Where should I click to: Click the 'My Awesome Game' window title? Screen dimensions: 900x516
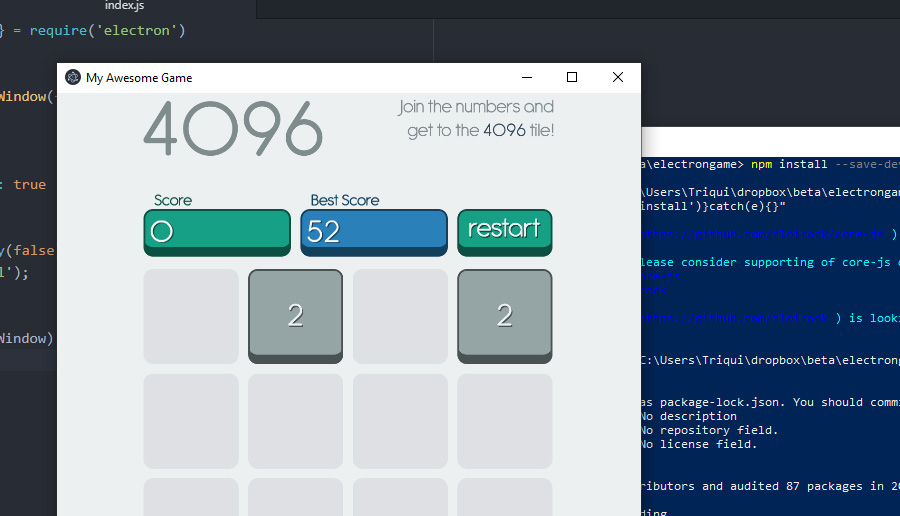tap(139, 77)
